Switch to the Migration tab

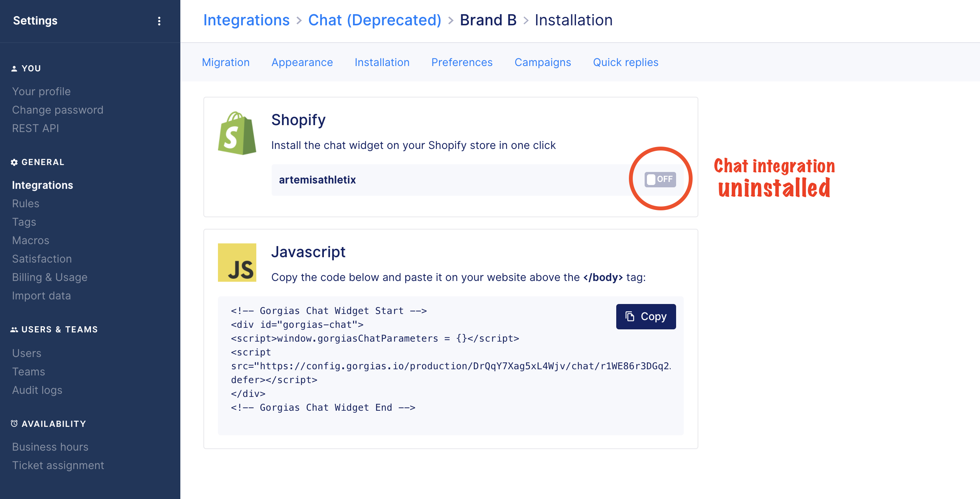(226, 62)
